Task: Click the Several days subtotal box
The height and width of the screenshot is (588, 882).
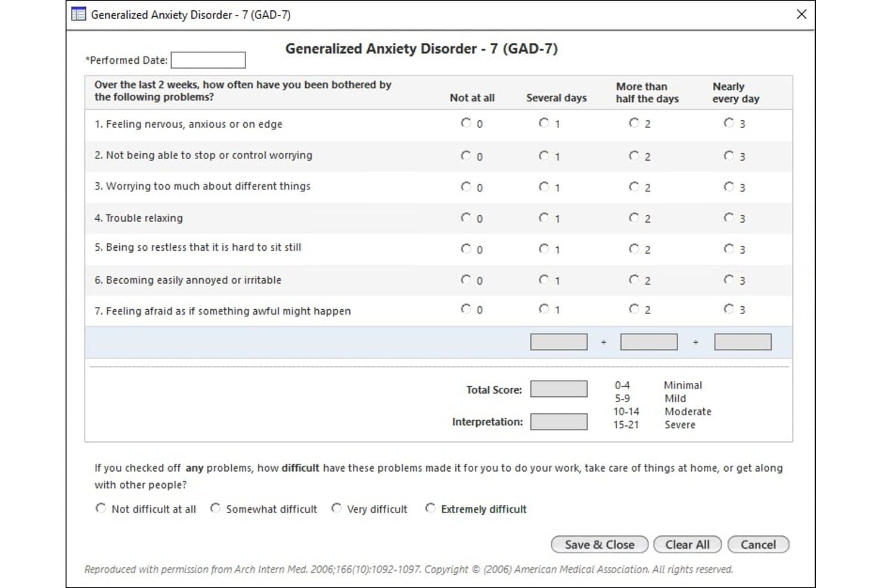Action: (x=559, y=342)
